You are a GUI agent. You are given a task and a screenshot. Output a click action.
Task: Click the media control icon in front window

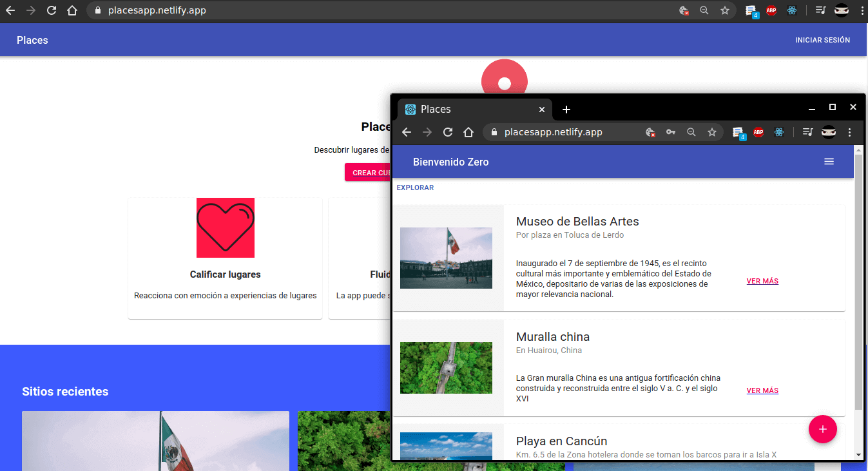[807, 132]
